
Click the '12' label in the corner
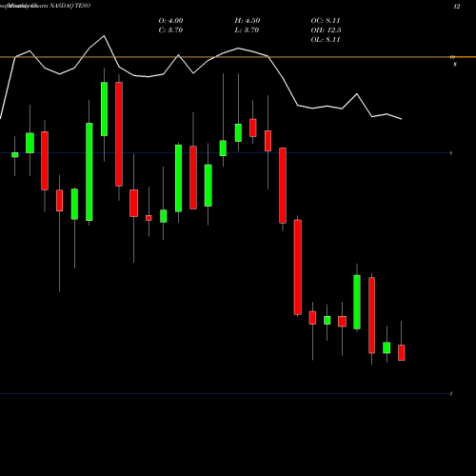point(457,7)
